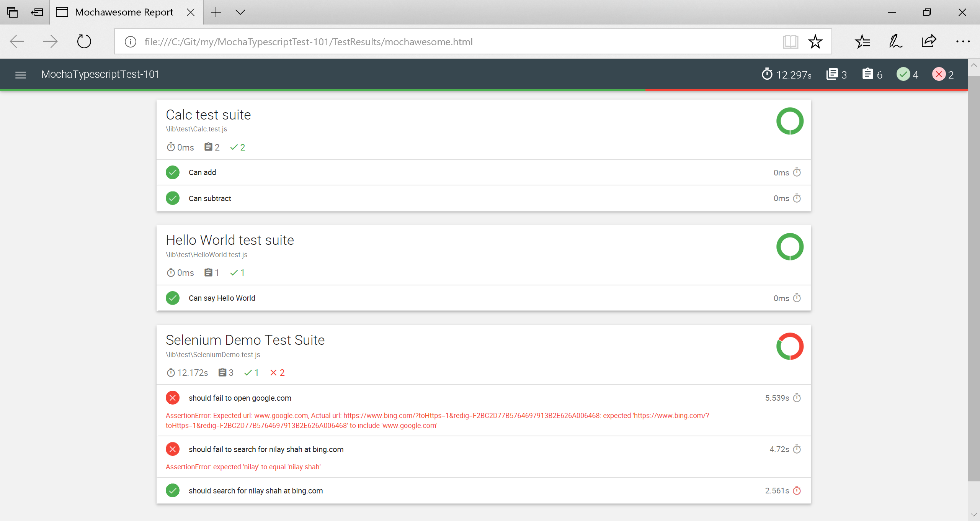
Task: Close the Mochawesome Report tab
Action: [x=190, y=12]
